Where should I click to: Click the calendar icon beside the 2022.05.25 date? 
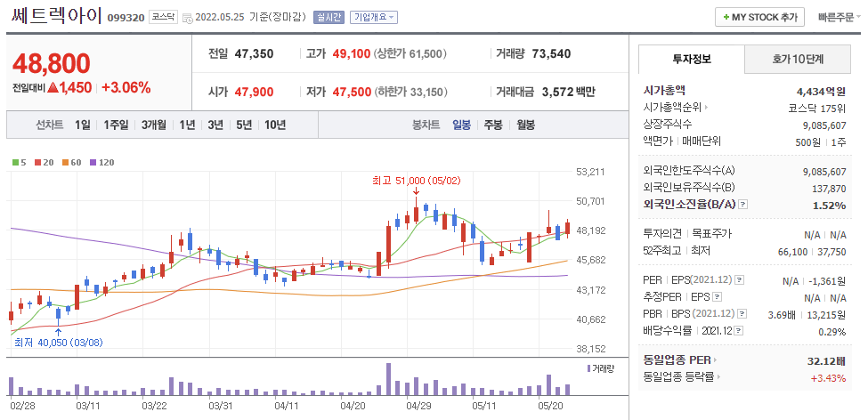[187, 18]
